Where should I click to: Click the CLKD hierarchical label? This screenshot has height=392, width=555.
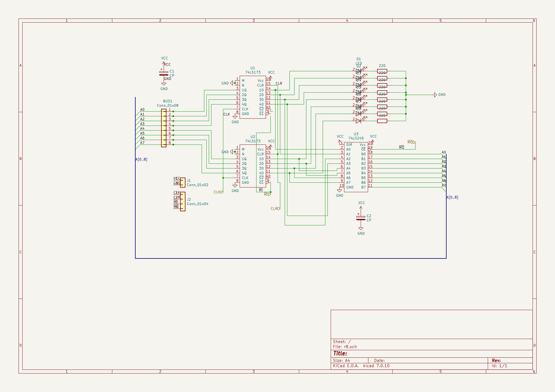tap(218, 192)
